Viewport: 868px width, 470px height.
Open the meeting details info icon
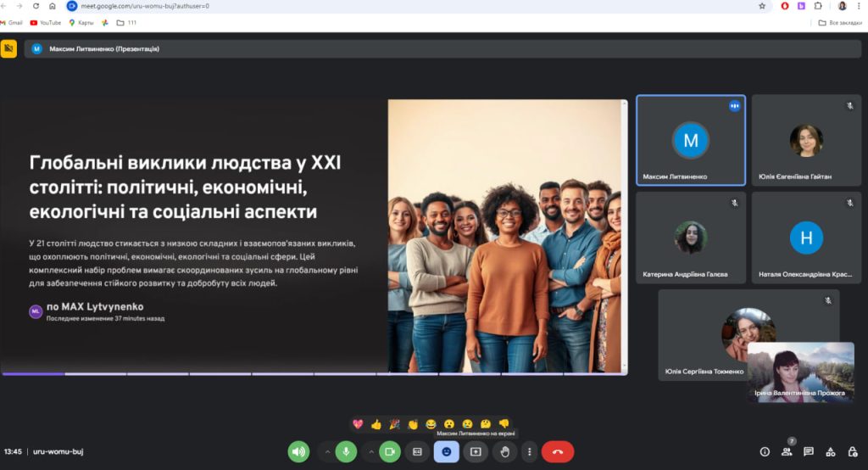point(765,452)
